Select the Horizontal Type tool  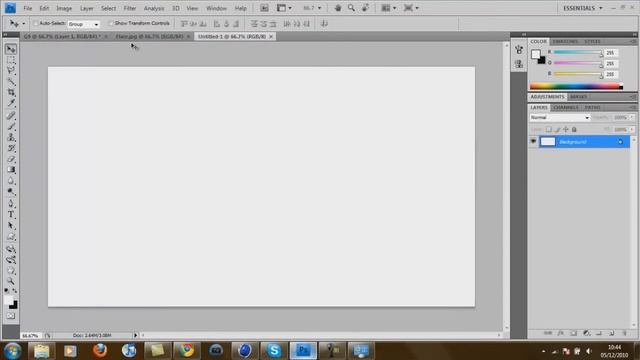(11, 215)
